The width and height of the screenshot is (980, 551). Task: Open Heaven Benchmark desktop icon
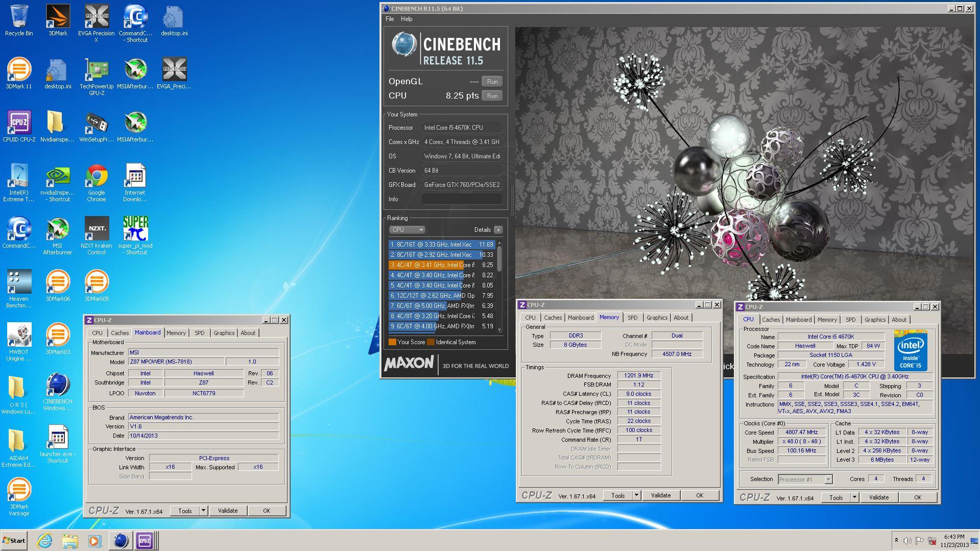(19, 289)
